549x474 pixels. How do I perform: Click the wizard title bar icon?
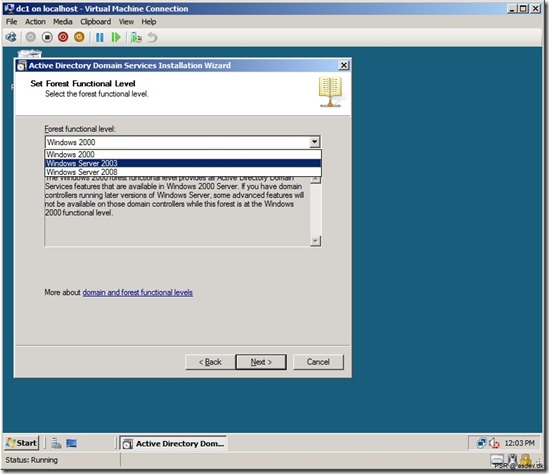pos(22,65)
